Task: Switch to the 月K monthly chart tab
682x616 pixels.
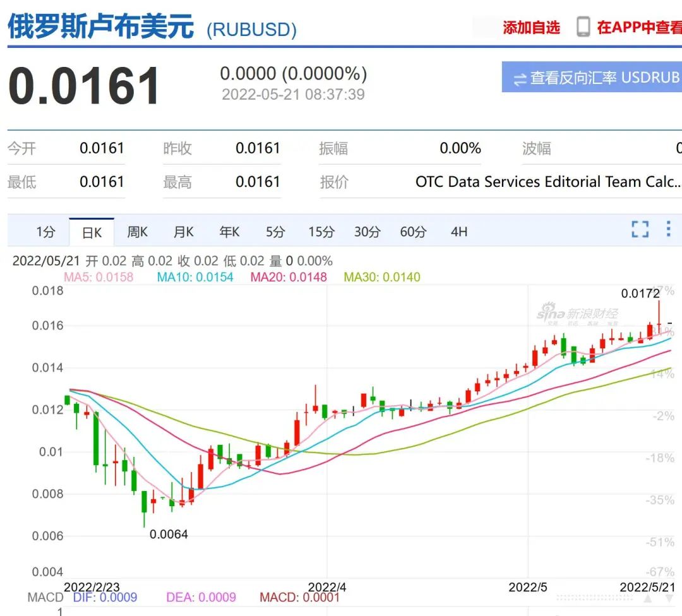Action: coord(182,232)
